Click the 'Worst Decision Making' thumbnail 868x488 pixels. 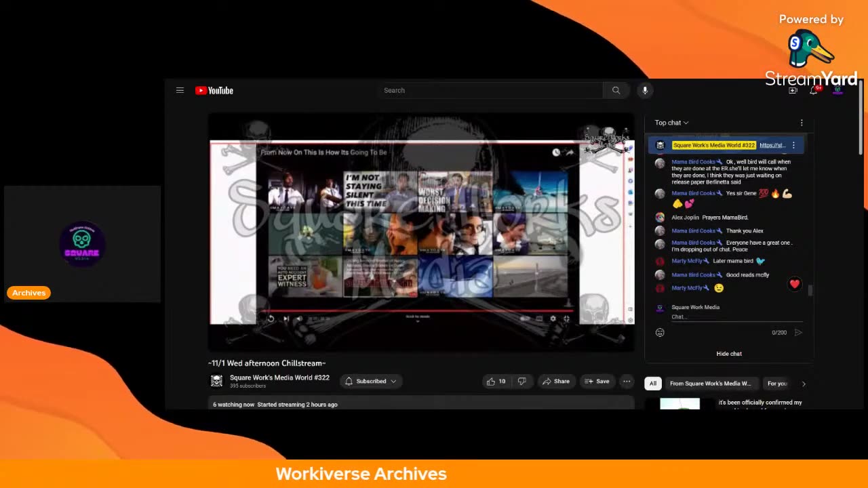pyautogui.click(x=454, y=192)
